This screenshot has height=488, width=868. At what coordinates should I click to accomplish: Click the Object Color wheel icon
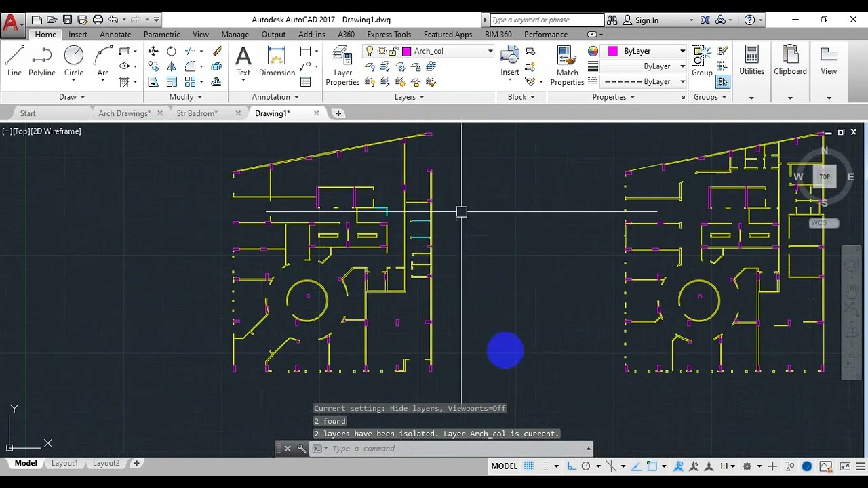[x=593, y=52]
